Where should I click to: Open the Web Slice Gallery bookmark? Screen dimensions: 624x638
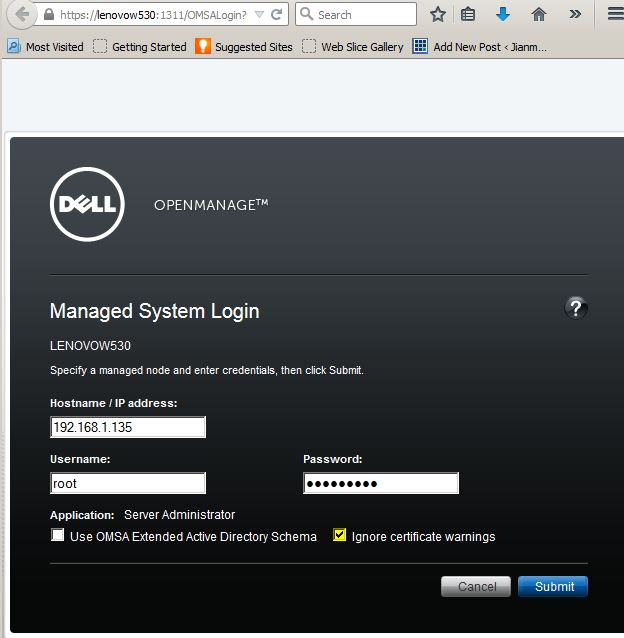coord(353,47)
